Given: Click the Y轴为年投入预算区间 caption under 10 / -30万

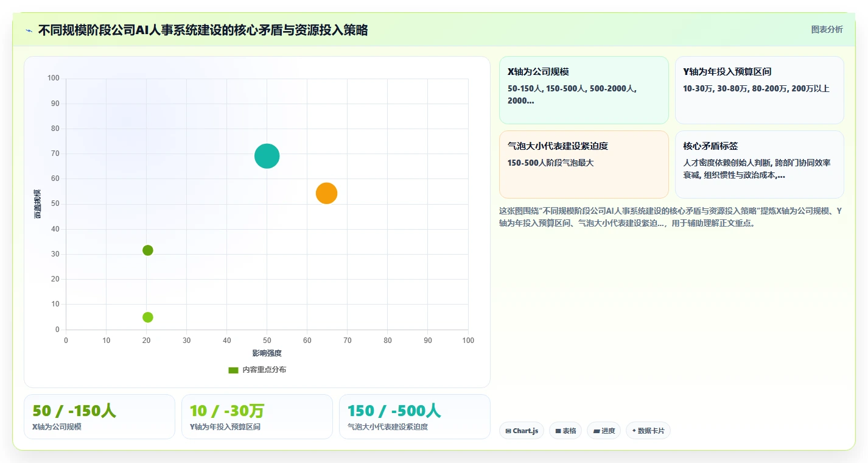Looking at the screenshot, I should tap(225, 427).
